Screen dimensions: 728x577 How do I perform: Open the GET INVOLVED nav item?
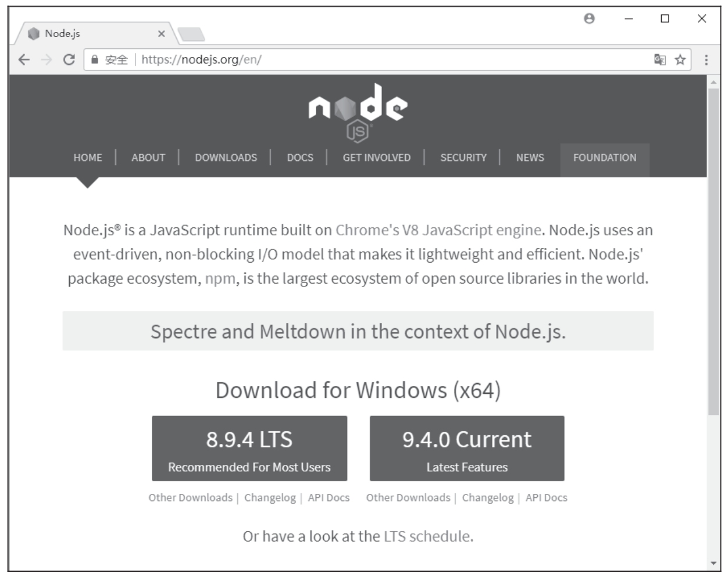377,157
